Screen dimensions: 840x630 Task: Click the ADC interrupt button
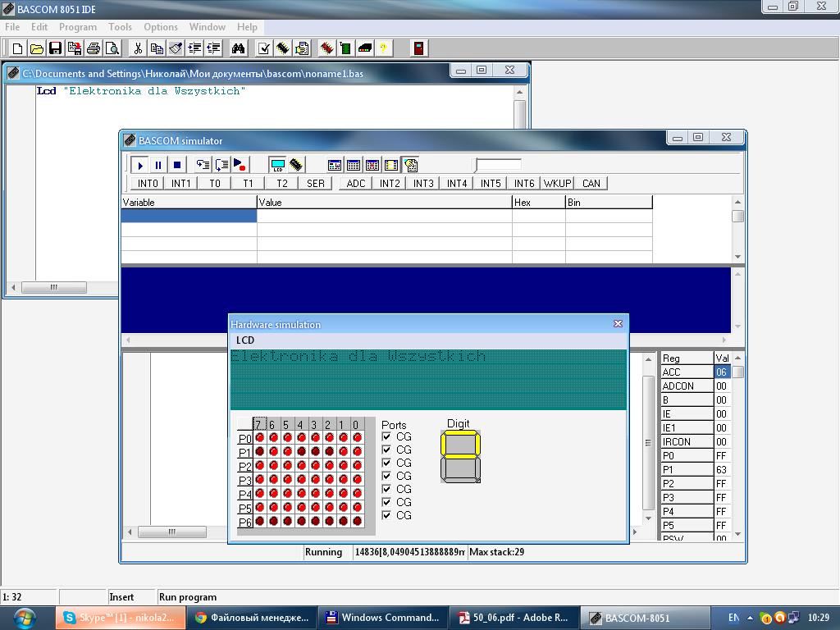coord(356,183)
